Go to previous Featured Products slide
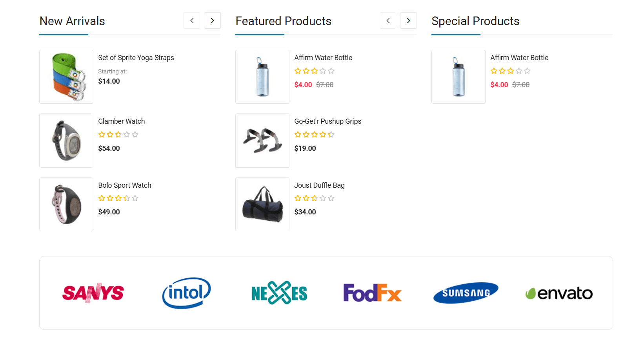Image resolution: width=644 pixels, height=344 pixels. (388, 20)
